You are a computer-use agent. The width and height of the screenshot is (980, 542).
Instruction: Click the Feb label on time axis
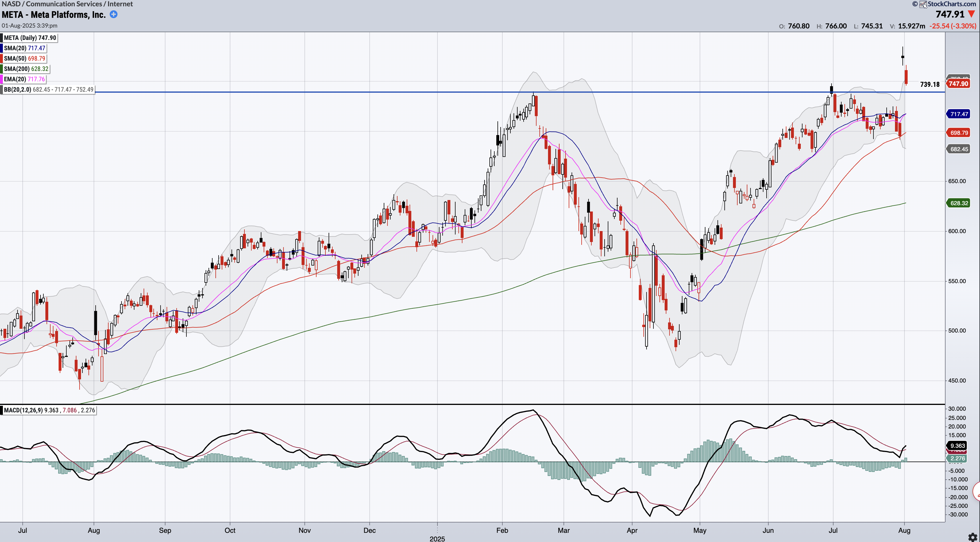(x=502, y=530)
